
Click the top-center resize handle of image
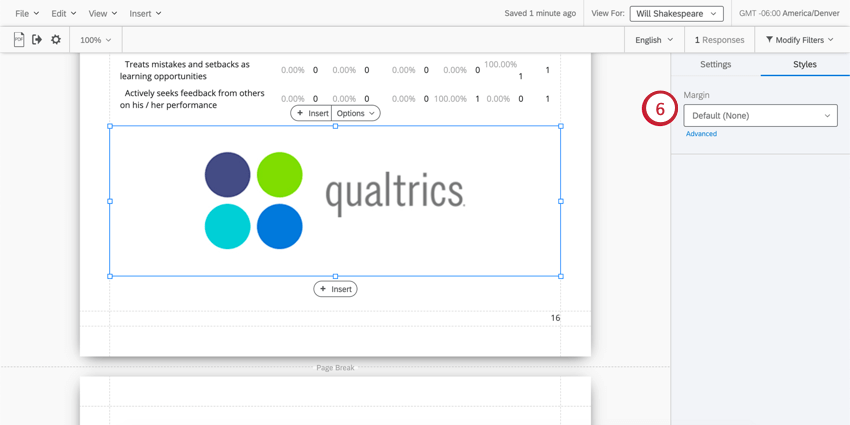pyautogui.click(x=335, y=126)
